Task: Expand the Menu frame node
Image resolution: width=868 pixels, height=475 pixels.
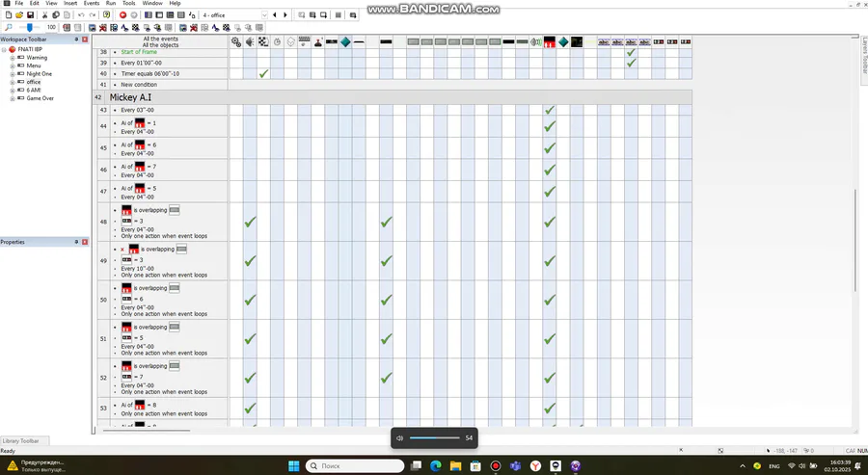Action: click(x=13, y=66)
